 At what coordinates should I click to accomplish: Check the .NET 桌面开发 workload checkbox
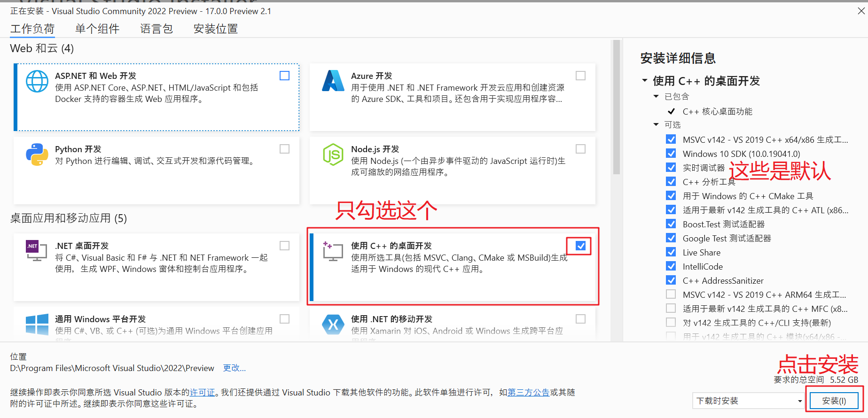(x=284, y=246)
